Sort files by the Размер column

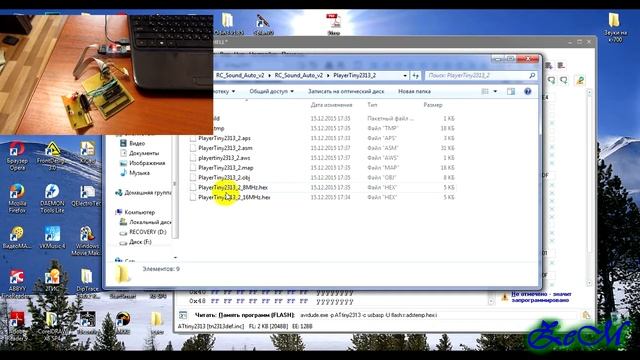click(x=433, y=105)
